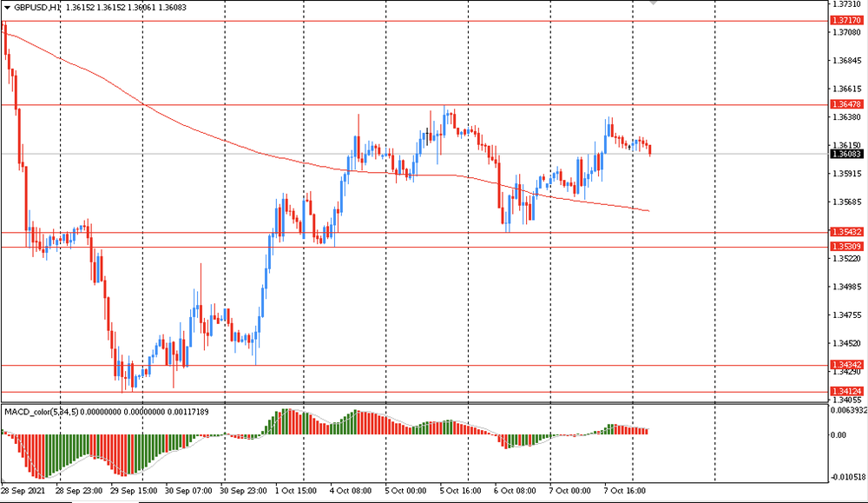The image size is (868, 503).
Task: Click the 28 Sep 2021 date label
Action: coord(23,491)
